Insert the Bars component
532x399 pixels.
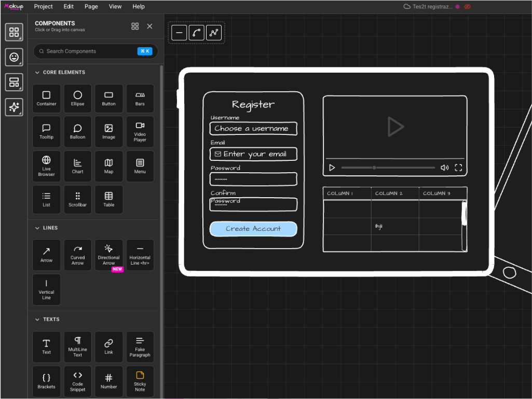tap(140, 99)
